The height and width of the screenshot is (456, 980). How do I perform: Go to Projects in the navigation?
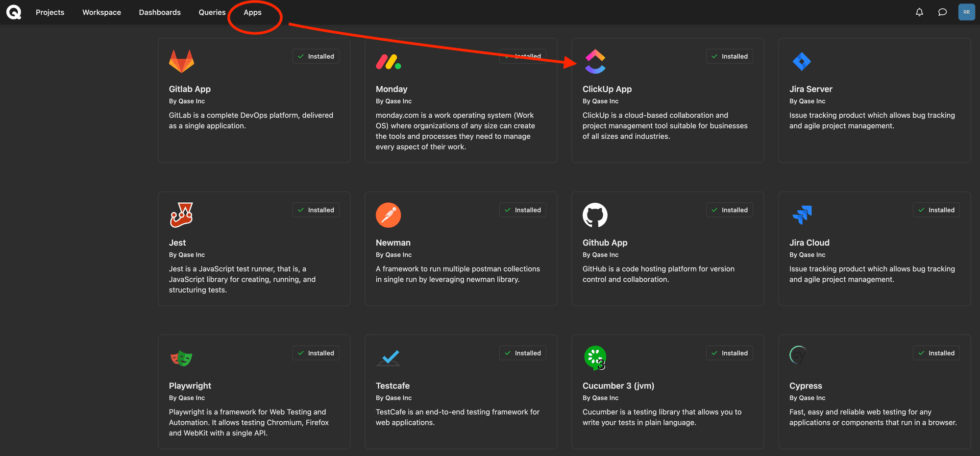click(x=50, y=12)
